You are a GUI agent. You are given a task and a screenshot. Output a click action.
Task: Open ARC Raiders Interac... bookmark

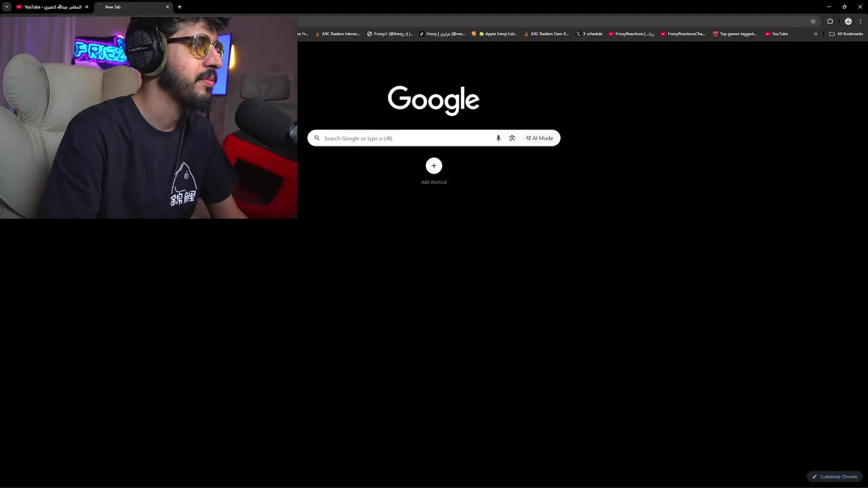coord(338,34)
